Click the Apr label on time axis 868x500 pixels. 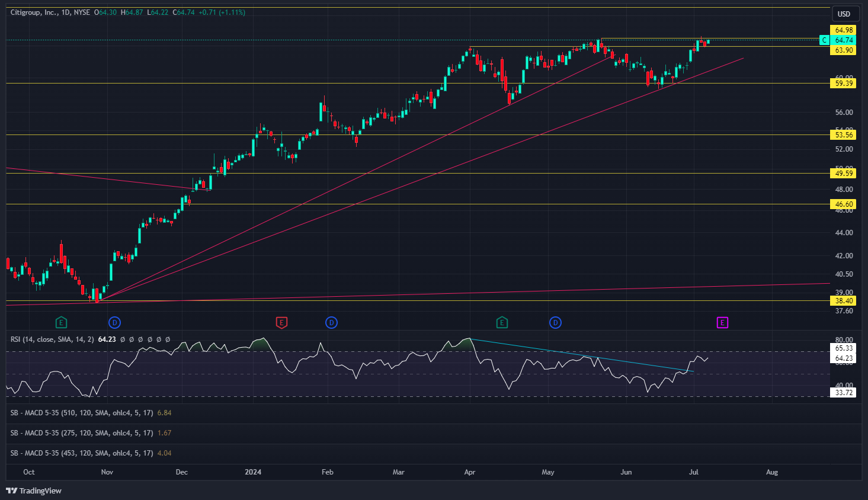click(470, 472)
